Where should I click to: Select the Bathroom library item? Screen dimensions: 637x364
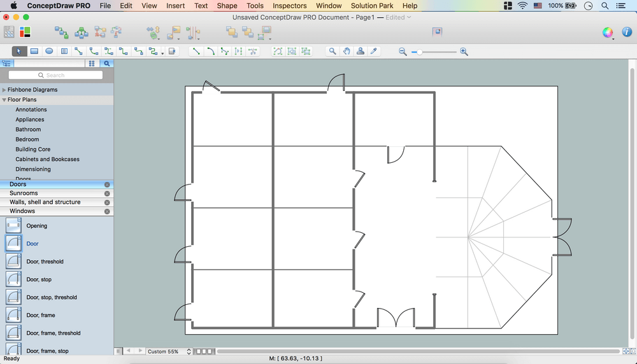click(28, 129)
